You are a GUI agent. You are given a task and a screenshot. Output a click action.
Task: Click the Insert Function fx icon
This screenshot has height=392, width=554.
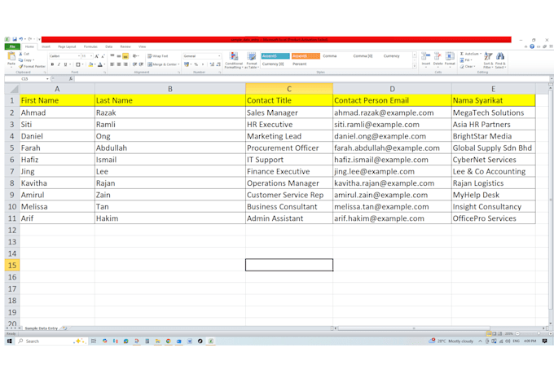71,79
